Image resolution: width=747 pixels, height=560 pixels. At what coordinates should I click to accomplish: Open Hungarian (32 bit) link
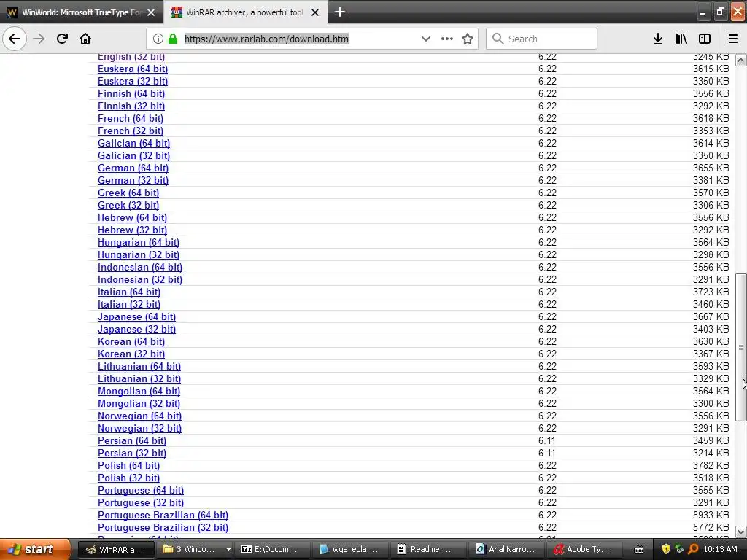[x=139, y=254]
